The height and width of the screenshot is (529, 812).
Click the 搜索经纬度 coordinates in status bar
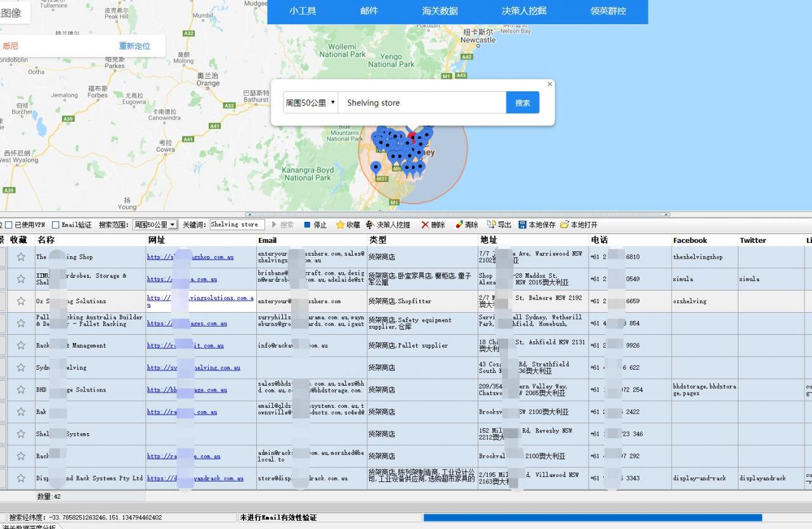[x=86, y=518]
